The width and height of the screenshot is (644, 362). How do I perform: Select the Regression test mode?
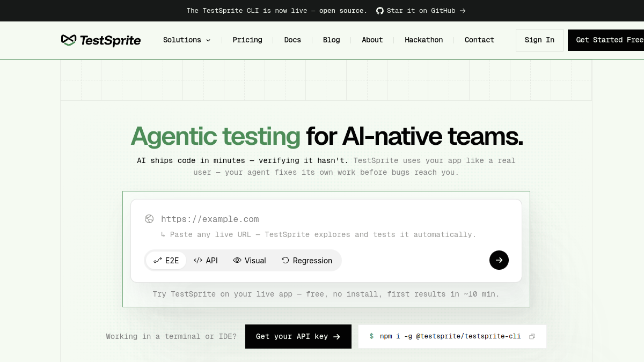click(307, 261)
